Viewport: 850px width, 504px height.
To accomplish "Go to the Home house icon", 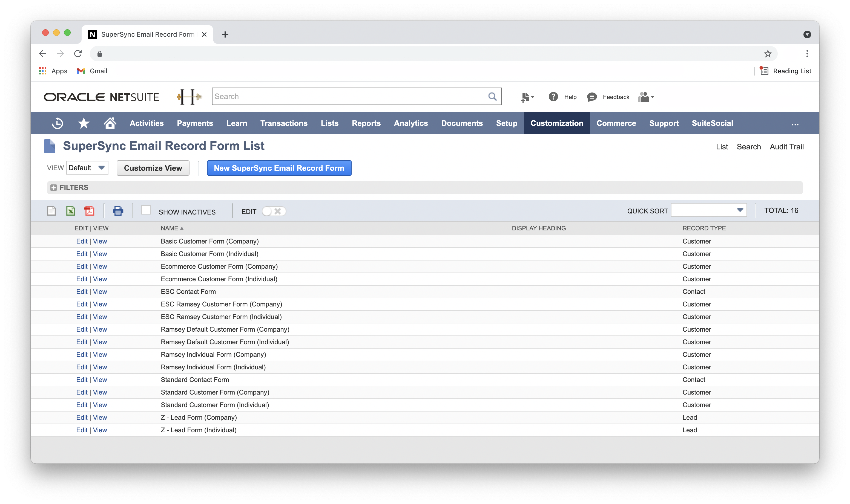I will 110,123.
